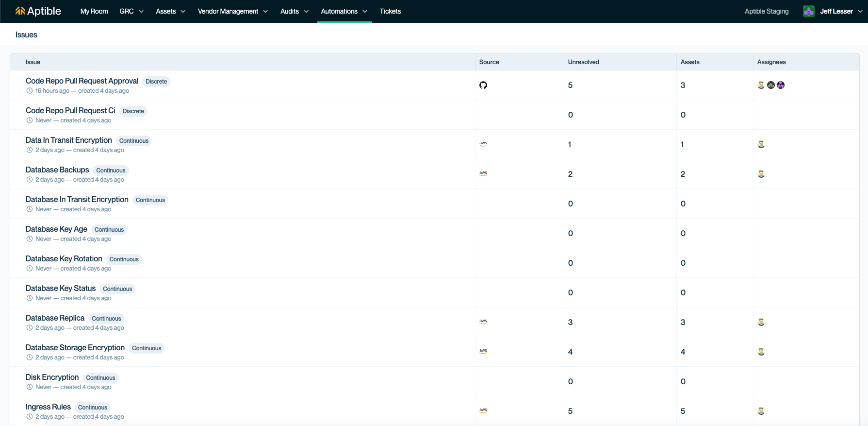This screenshot has width=868, height=426.
Task: Click the Discrete badge on Code Repo Pull Request Approval
Action: pos(156,82)
